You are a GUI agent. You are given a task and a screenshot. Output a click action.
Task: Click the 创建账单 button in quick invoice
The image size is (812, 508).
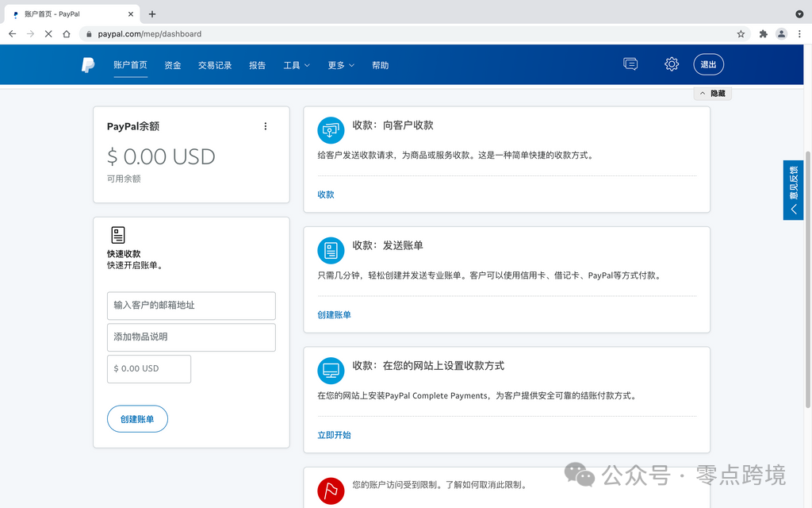pyautogui.click(x=137, y=419)
